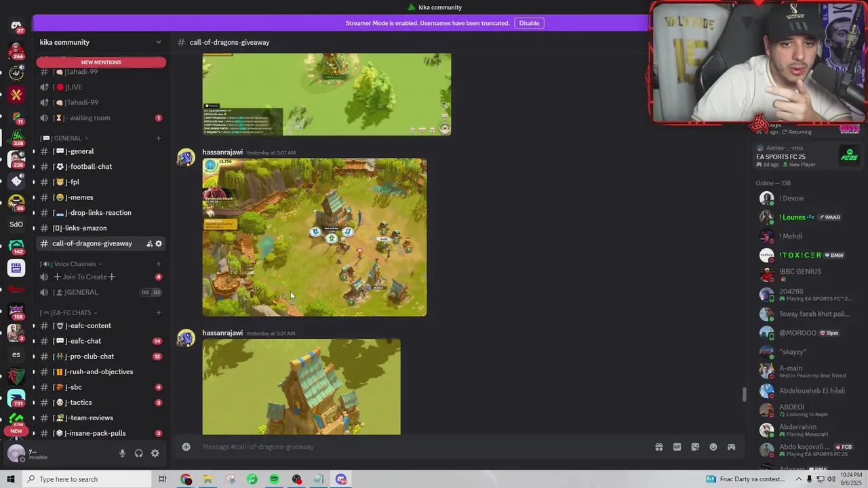868x488 pixels.
Task: Collapse the Voice Channels category
Action: pos(71,264)
